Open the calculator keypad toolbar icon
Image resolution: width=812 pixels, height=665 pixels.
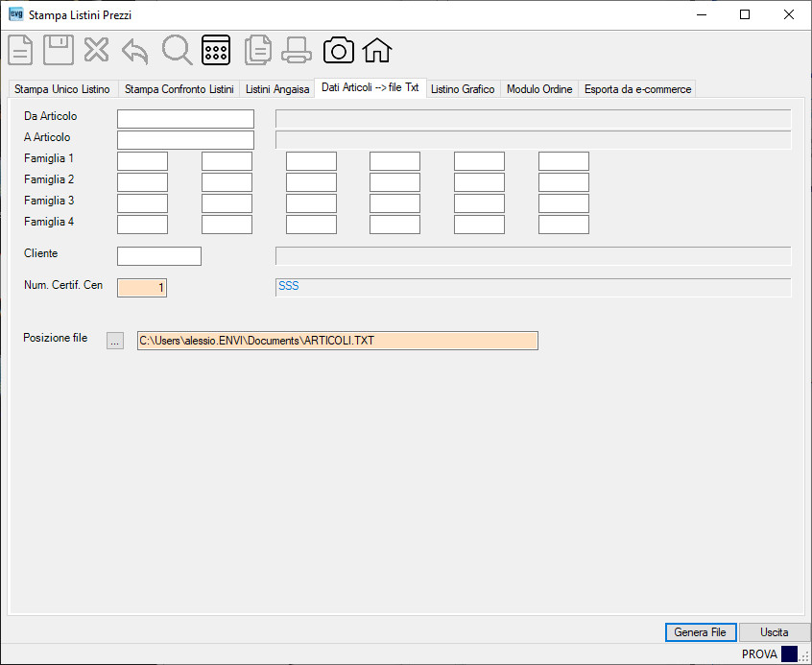coord(216,50)
